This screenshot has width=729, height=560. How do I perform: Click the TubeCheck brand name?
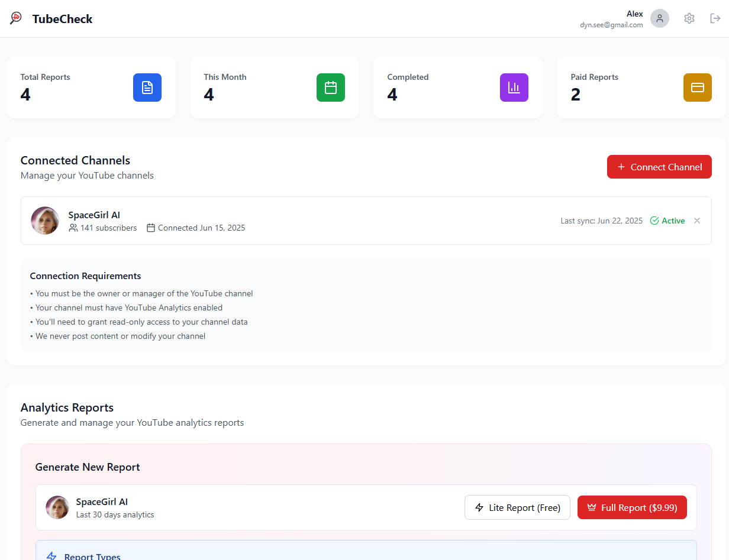tap(62, 19)
